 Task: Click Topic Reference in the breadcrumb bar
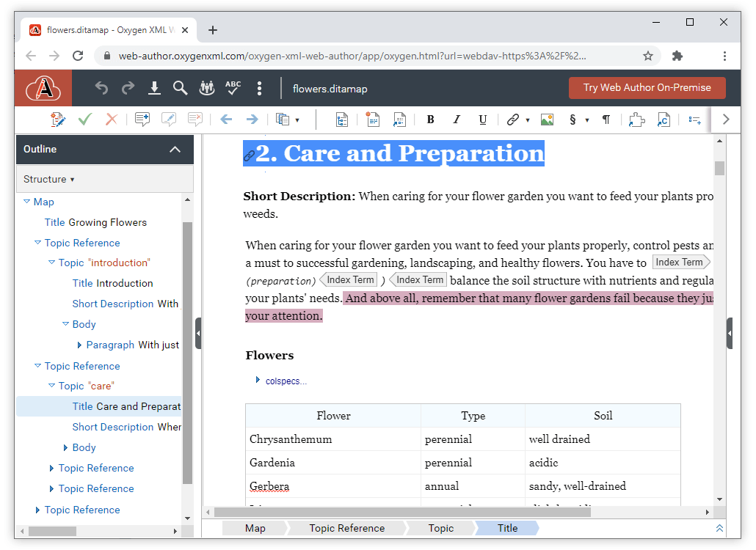point(346,528)
